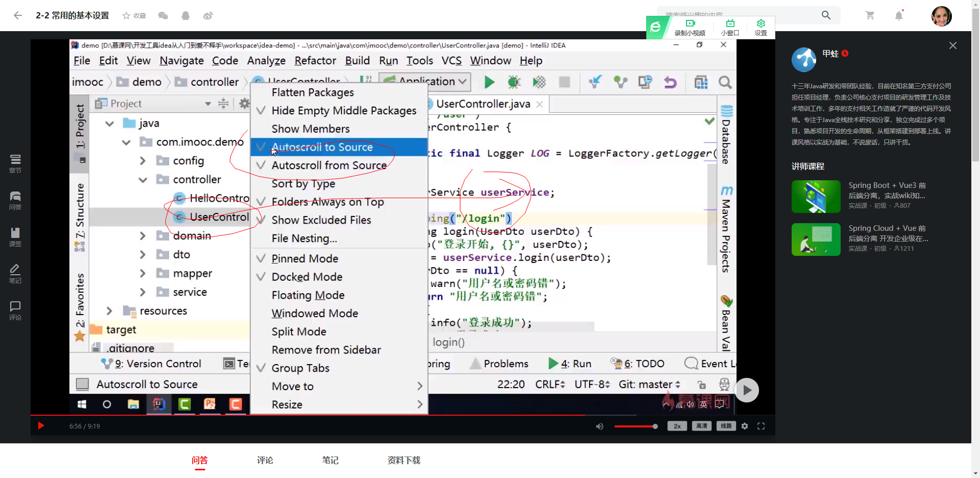Click the green Run icon in IntelliJ toolbar
Screen dimensions: 980x478
pos(489,82)
